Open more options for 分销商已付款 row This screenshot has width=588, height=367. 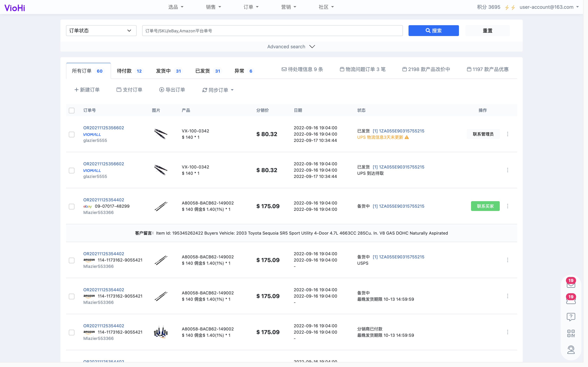tap(508, 332)
